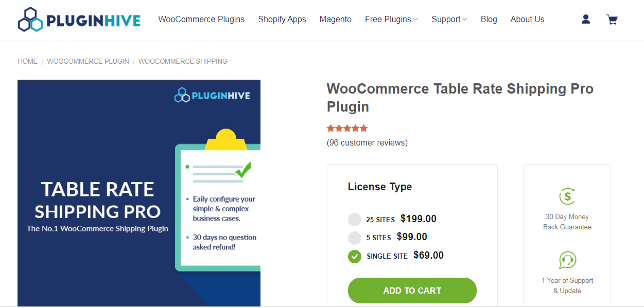The width and height of the screenshot is (644, 308).
Task: Open WooCommerce Plugins menu item
Action: click(x=201, y=20)
